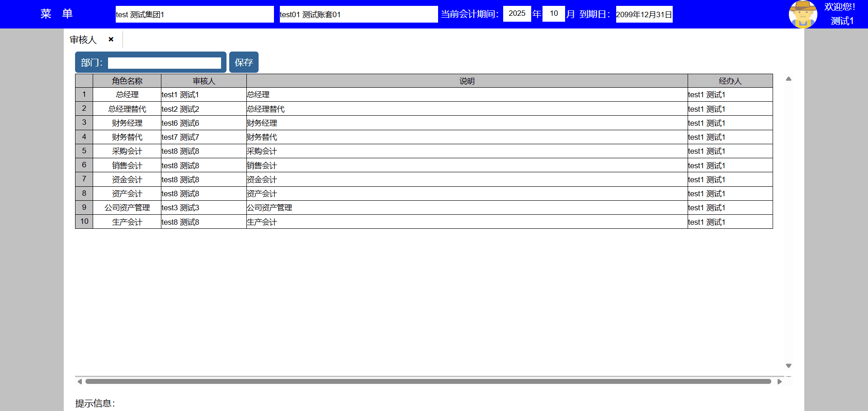Click the user avatar icon
Image resolution: width=868 pixels, height=411 pixels.
[802, 14]
